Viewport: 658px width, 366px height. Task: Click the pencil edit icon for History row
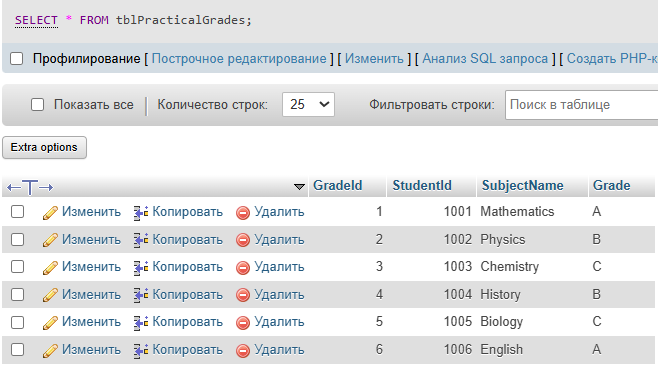point(50,295)
